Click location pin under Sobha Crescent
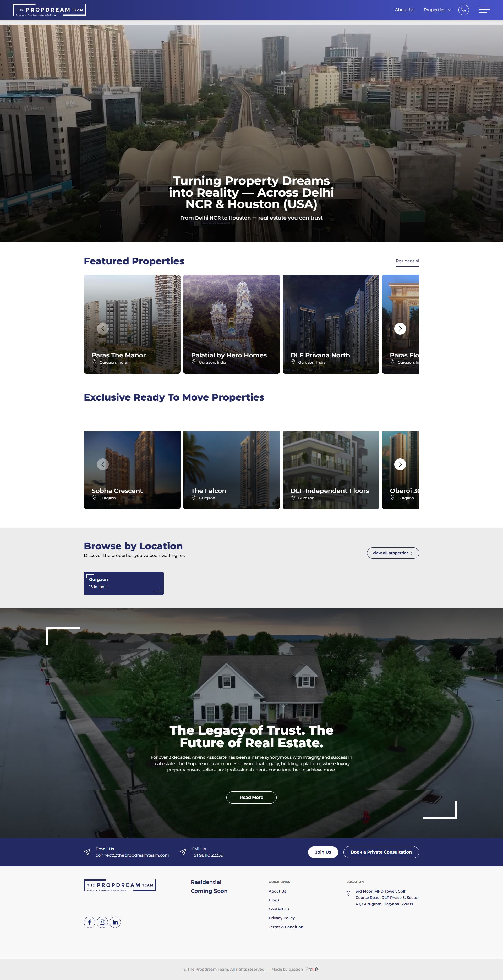 [94, 498]
